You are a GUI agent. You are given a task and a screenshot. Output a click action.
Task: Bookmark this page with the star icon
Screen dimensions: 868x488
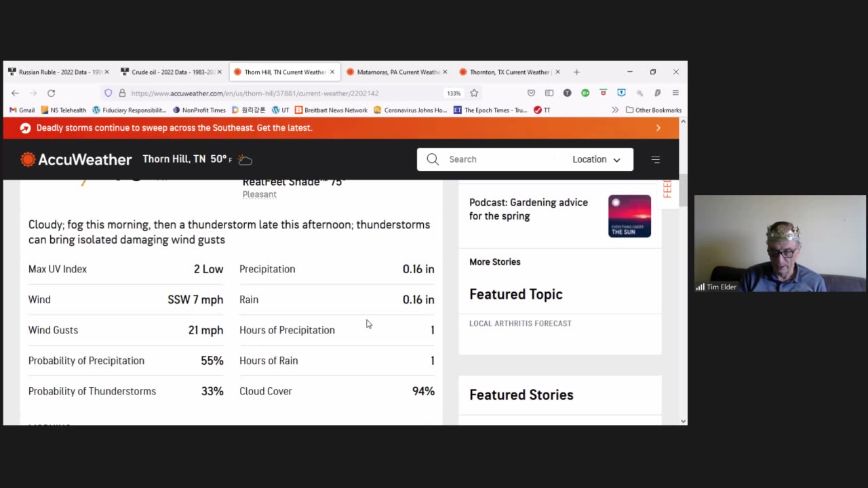pos(474,93)
